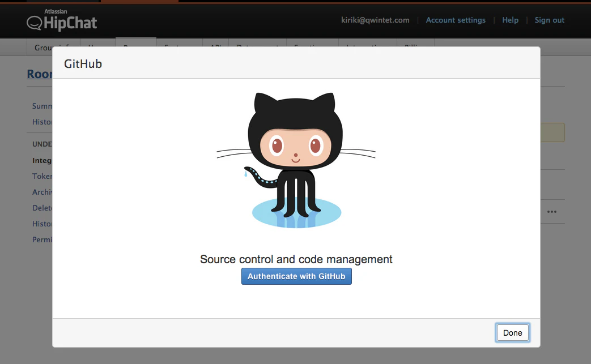Click the HipChat logo in the header

62,20
